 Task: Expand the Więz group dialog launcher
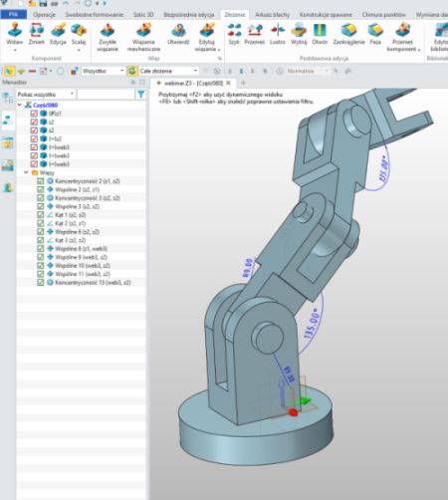click(x=220, y=58)
